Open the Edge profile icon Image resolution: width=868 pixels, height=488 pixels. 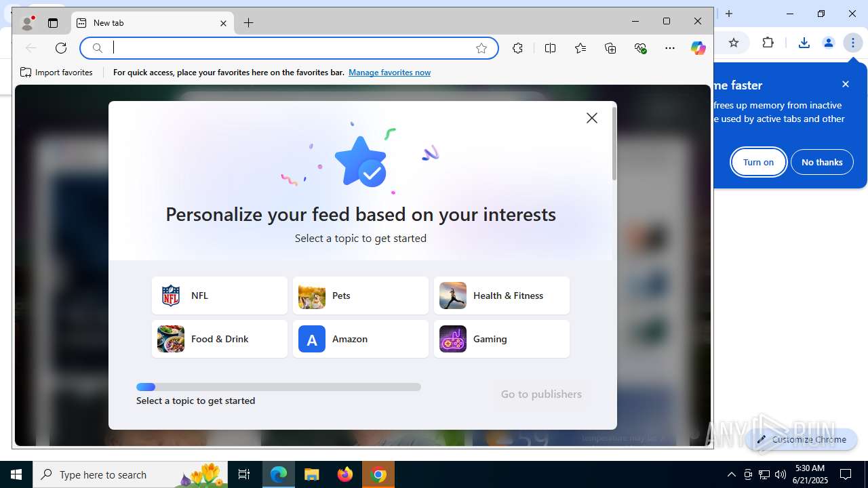pos(27,23)
